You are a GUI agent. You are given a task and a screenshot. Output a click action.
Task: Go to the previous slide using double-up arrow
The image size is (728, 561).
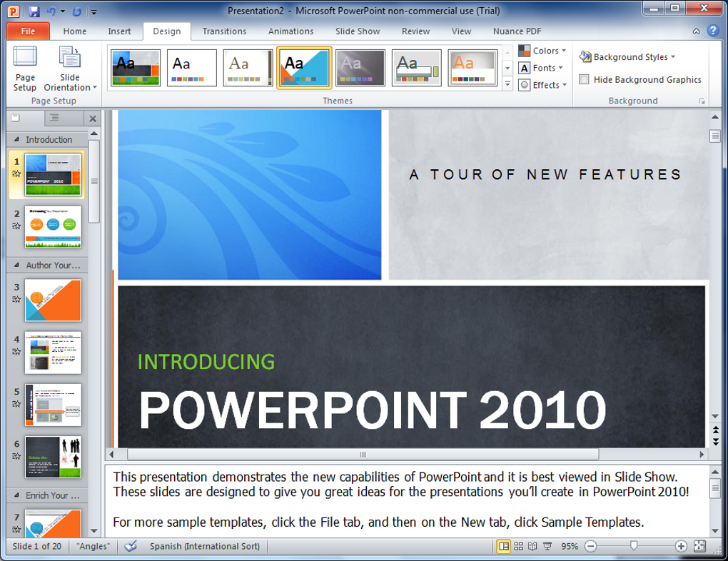[715, 430]
